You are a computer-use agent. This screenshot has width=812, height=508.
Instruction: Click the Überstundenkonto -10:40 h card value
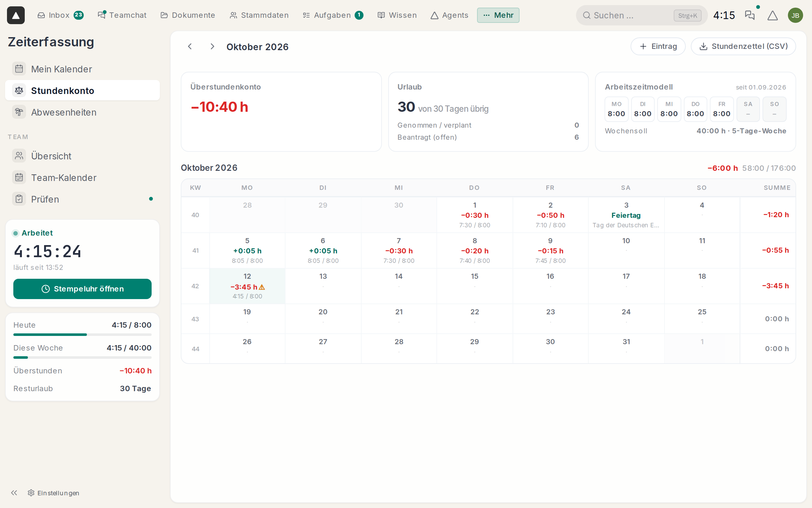pos(219,107)
